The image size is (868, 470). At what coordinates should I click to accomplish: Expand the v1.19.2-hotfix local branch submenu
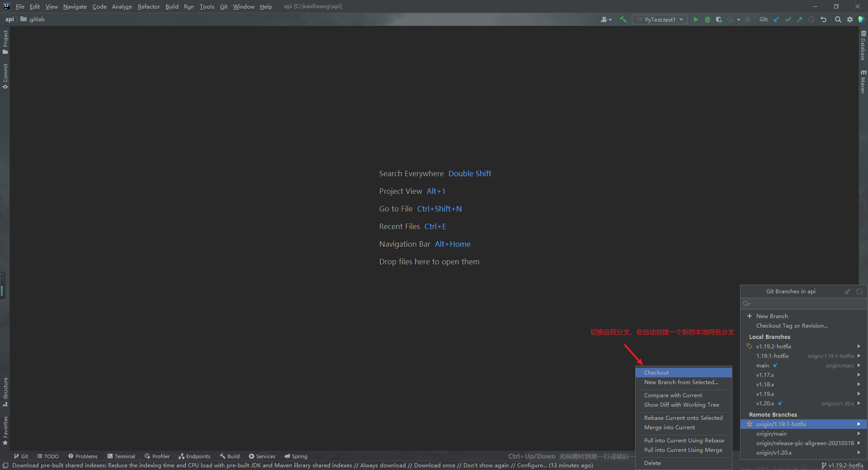859,346
